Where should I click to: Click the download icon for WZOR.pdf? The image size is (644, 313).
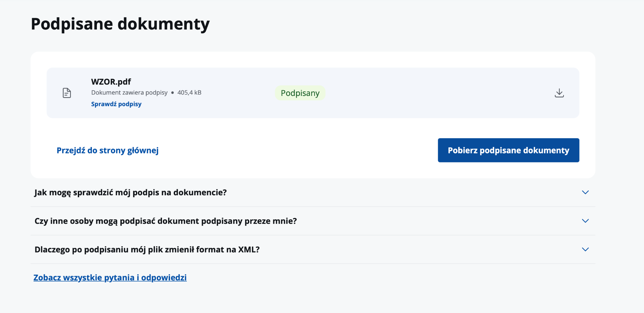(559, 93)
